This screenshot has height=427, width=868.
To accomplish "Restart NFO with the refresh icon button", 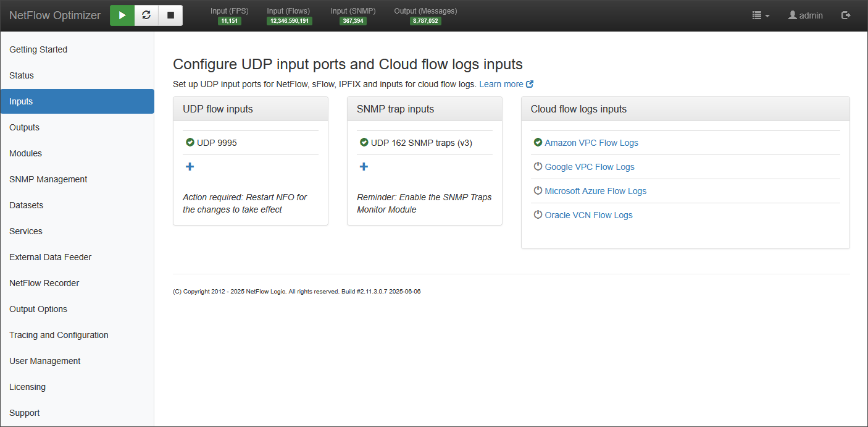I will tap(146, 15).
